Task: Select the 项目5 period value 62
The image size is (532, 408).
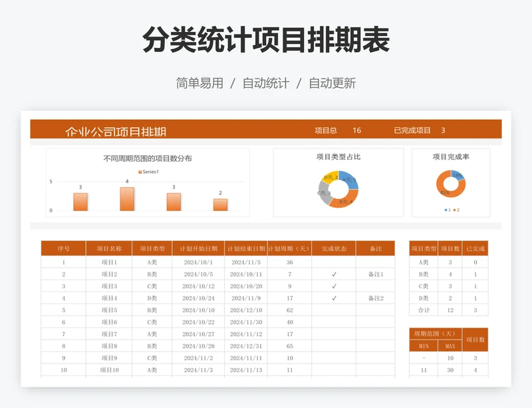Action: pos(289,310)
